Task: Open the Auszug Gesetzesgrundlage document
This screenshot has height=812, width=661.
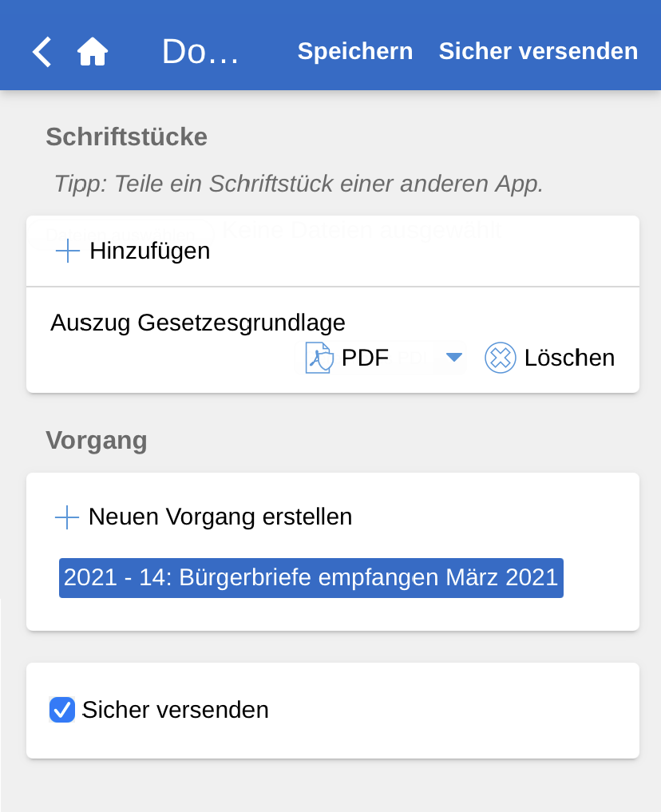Action: pos(198,323)
